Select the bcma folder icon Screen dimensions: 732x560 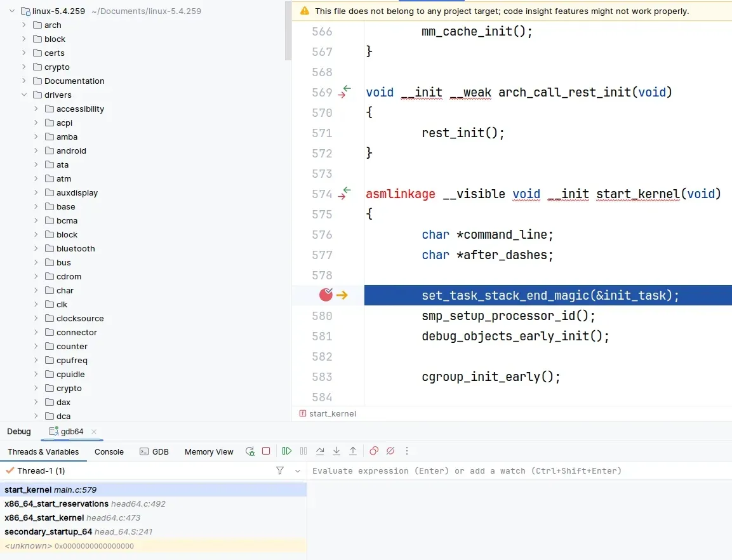click(50, 220)
